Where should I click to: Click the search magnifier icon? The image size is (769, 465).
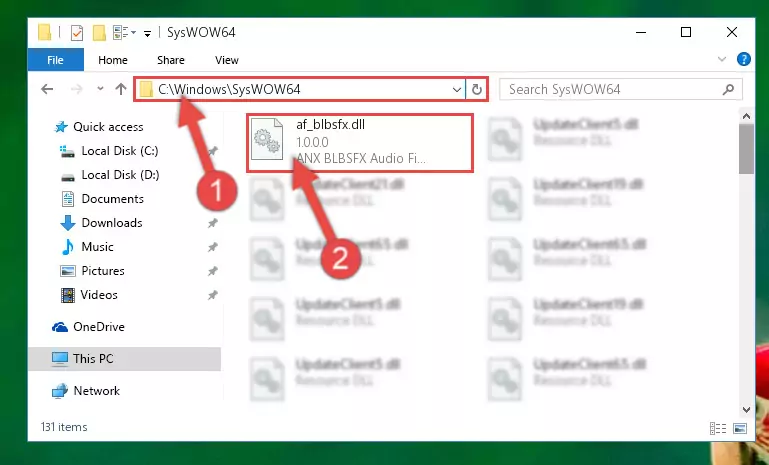(728, 89)
